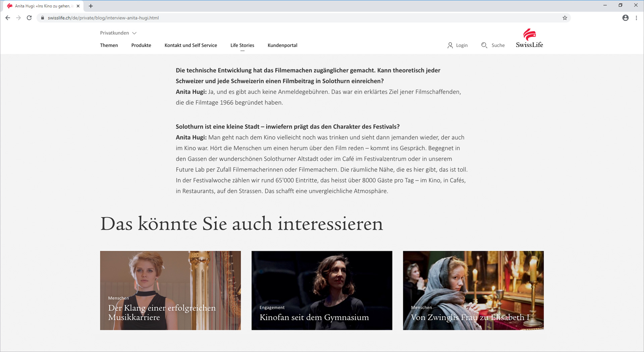Reload the page
The width and height of the screenshot is (644, 352).
[x=29, y=18]
